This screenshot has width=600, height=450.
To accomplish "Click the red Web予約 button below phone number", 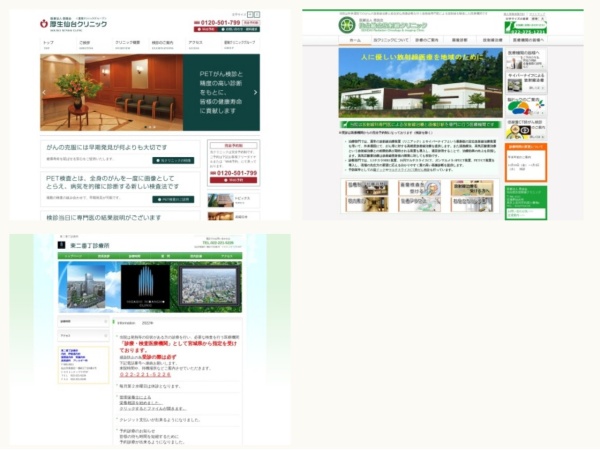I will (x=233, y=183).
